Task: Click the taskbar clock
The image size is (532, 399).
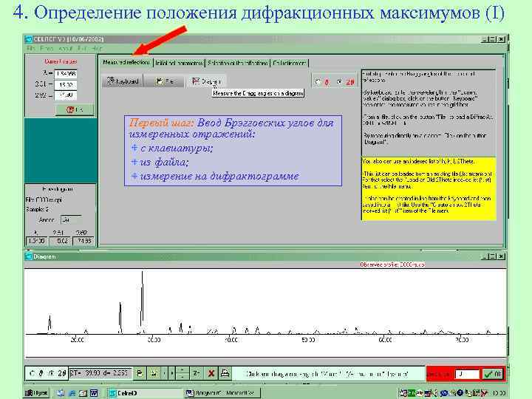Action: pos(498,393)
